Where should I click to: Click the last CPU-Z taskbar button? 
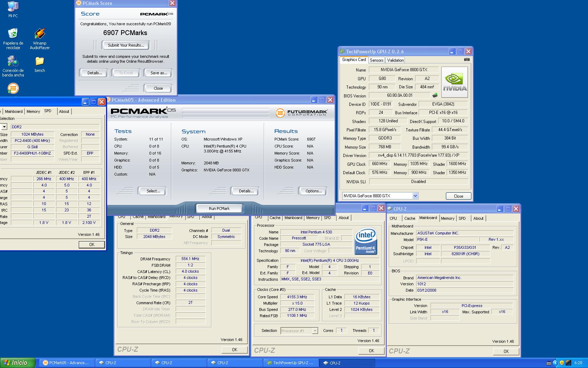coord(346,363)
